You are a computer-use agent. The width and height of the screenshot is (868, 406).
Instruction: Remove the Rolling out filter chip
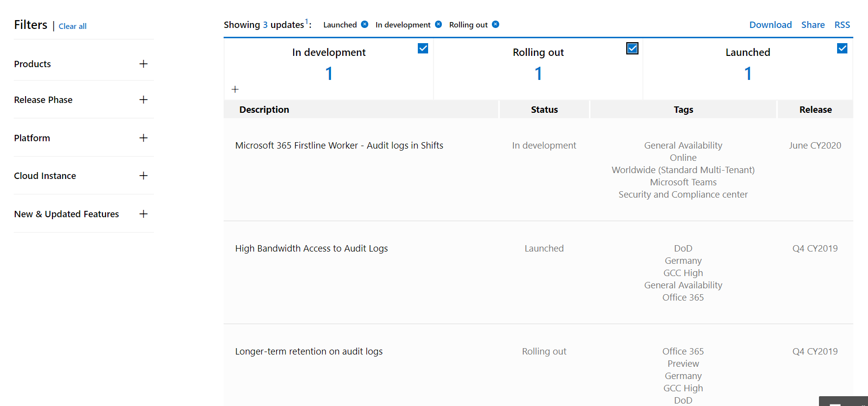tap(496, 25)
